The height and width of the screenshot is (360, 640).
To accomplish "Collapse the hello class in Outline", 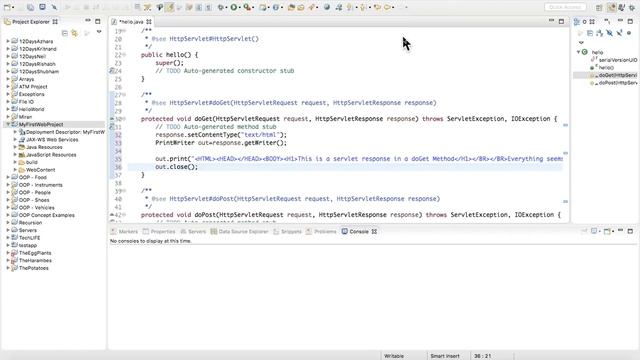I will click(x=578, y=52).
